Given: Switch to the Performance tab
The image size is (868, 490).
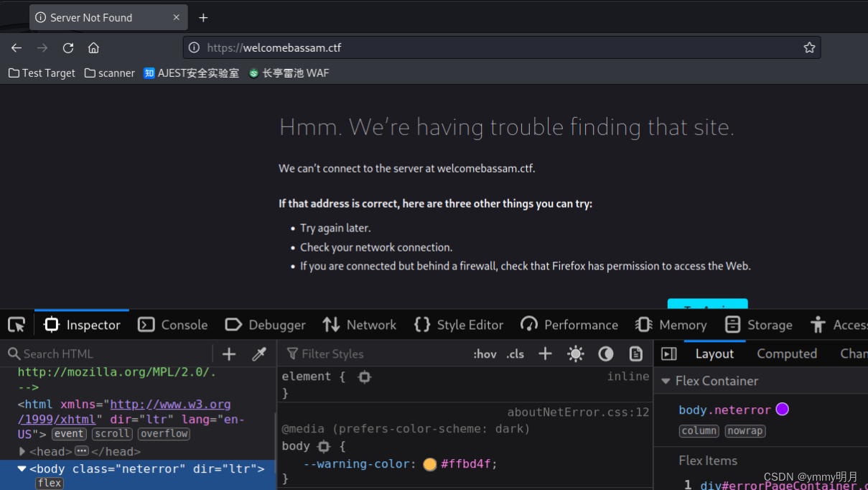Looking at the screenshot, I should pyautogui.click(x=569, y=325).
